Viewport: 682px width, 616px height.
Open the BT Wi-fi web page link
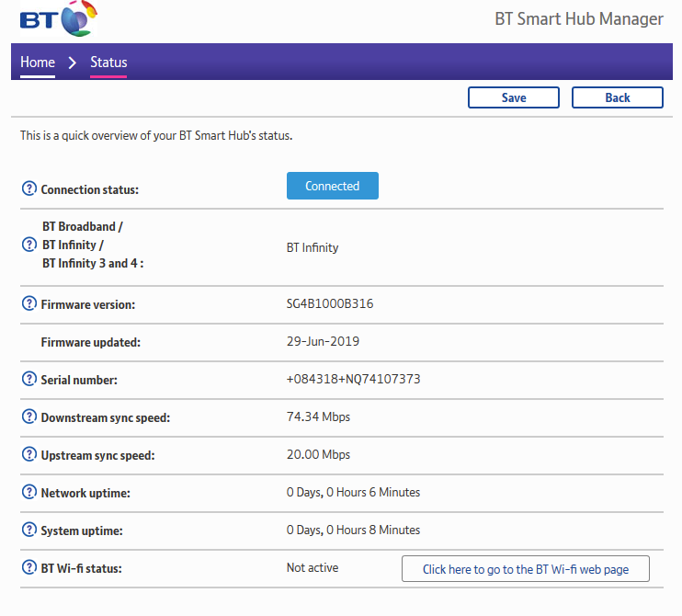pos(525,569)
